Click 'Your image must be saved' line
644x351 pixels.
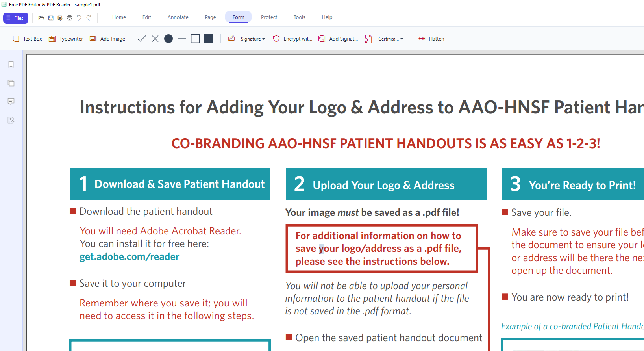pos(372,213)
